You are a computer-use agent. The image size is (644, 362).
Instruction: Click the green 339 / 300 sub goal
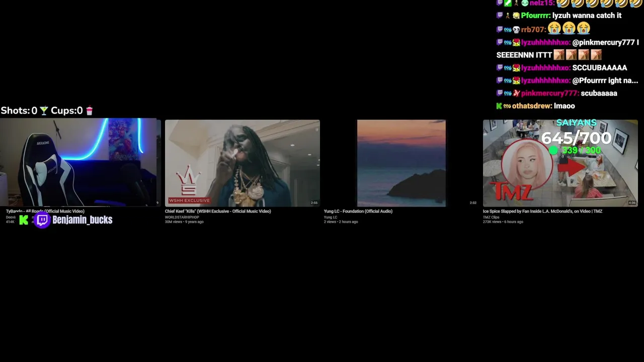click(x=576, y=150)
